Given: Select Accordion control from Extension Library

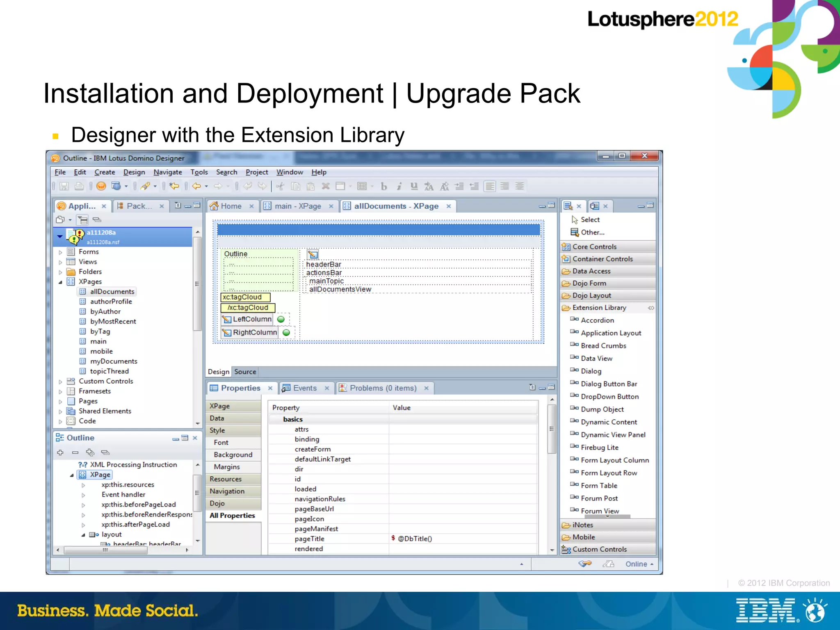Looking at the screenshot, I should click(x=592, y=320).
